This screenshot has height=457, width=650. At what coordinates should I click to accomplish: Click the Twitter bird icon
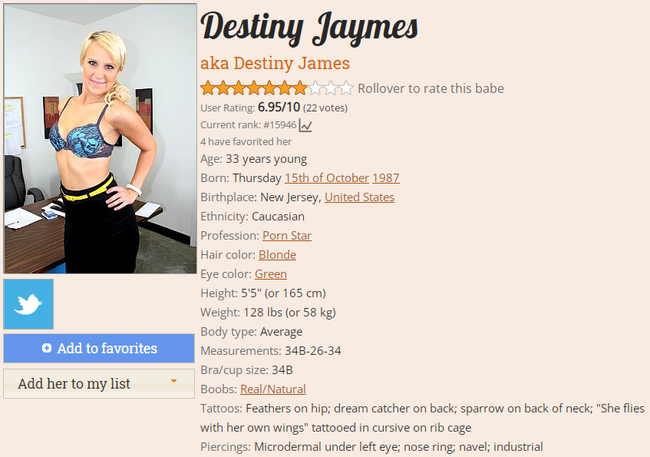click(28, 304)
